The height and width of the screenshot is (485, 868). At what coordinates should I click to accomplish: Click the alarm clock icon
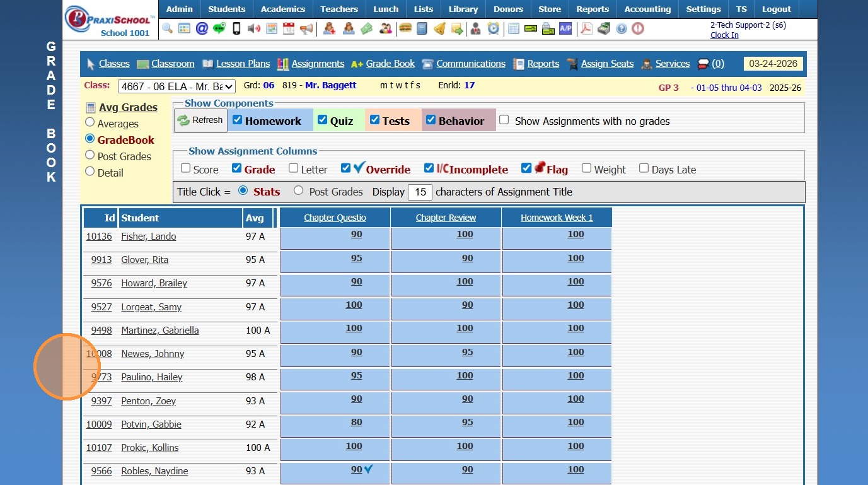point(494,28)
